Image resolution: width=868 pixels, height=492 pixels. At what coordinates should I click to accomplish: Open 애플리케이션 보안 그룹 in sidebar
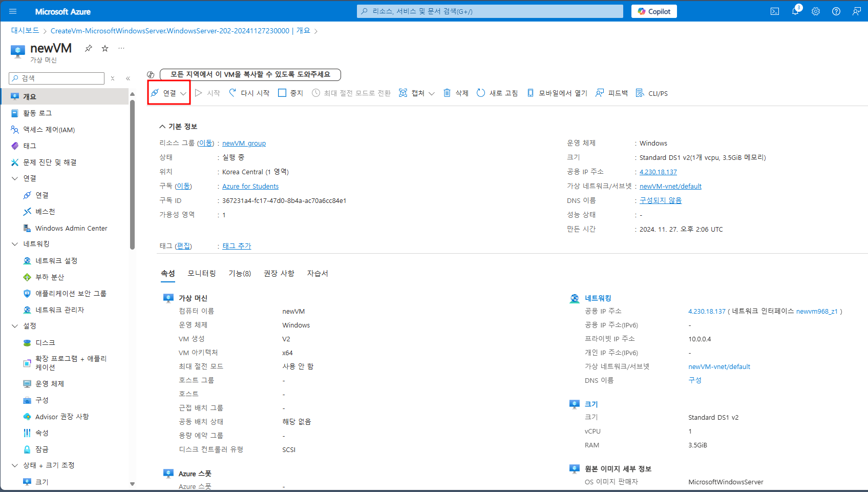[64, 293]
